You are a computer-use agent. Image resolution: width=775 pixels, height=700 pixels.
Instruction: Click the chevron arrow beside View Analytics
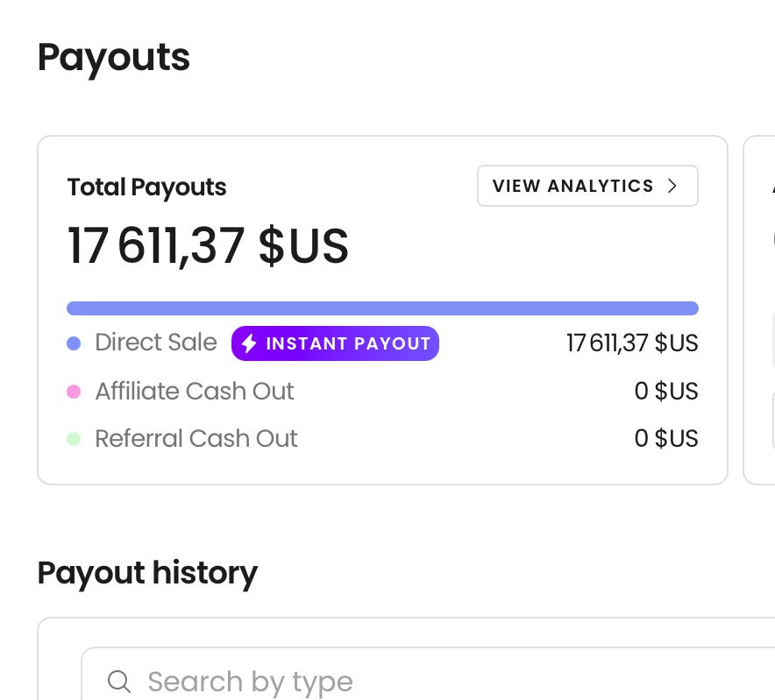coord(672,186)
